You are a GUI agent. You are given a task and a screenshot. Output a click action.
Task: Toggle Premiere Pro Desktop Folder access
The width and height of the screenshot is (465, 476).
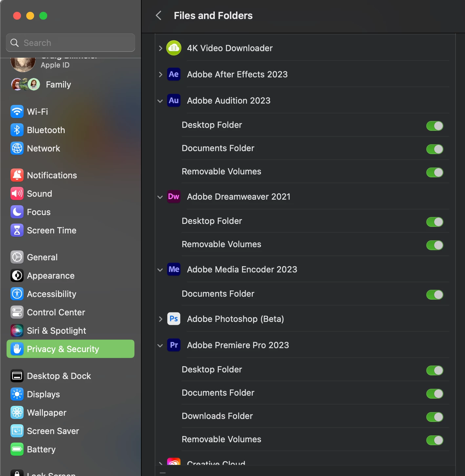point(435,370)
